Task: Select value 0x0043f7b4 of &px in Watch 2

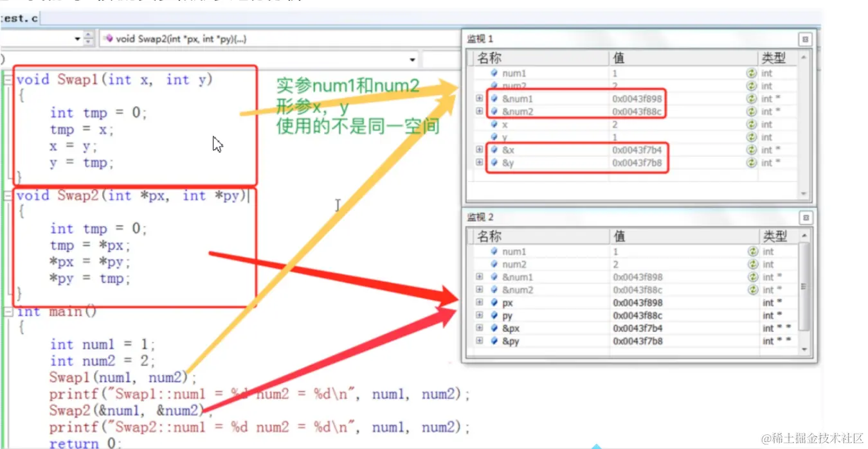Action: [637, 328]
